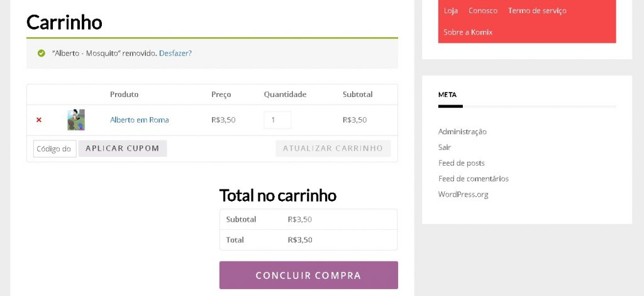The width and height of the screenshot is (644, 296).
Task: Click the Carrinho page heading
Action: pyautogui.click(x=64, y=23)
